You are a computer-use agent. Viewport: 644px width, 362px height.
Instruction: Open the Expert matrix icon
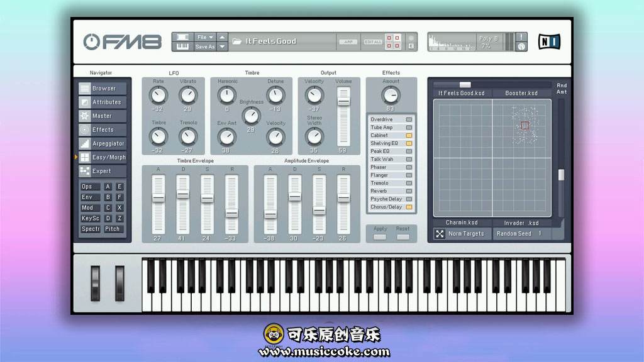point(85,171)
